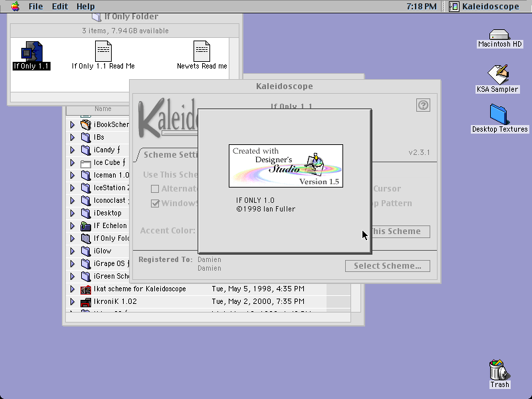Click the Name column header in the list
Viewport: 532px width, 399px height.
pos(103,108)
